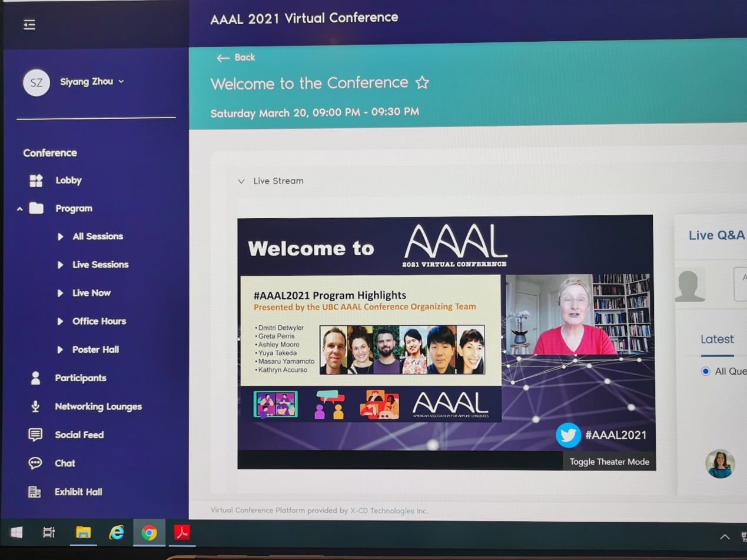Click the Twitter bird icon in stream
The width and height of the screenshot is (747, 560).
[x=568, y=435]
